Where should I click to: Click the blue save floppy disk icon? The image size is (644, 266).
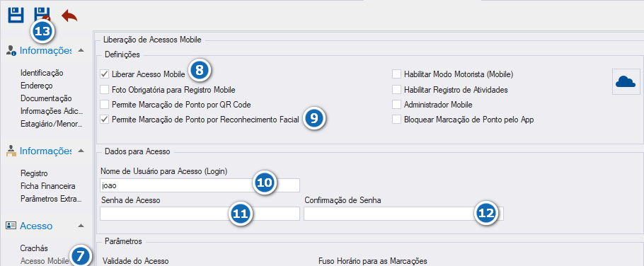click(16, 15)
